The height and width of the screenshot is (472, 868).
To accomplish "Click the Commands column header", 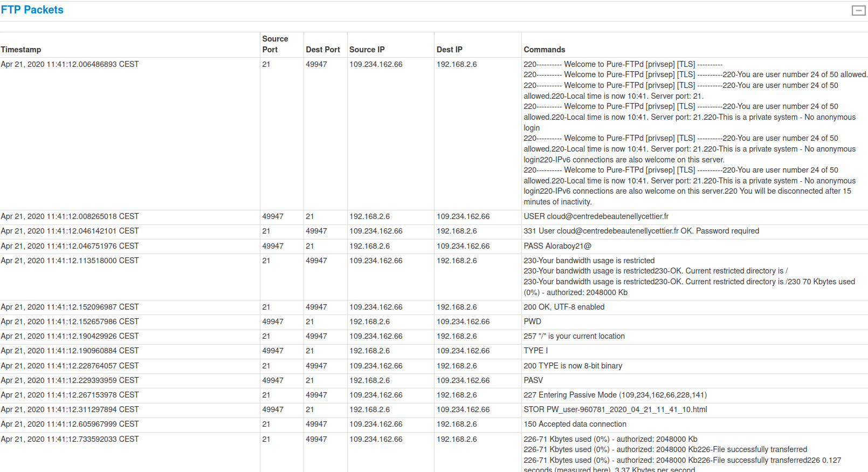I will tap(544, 50).
